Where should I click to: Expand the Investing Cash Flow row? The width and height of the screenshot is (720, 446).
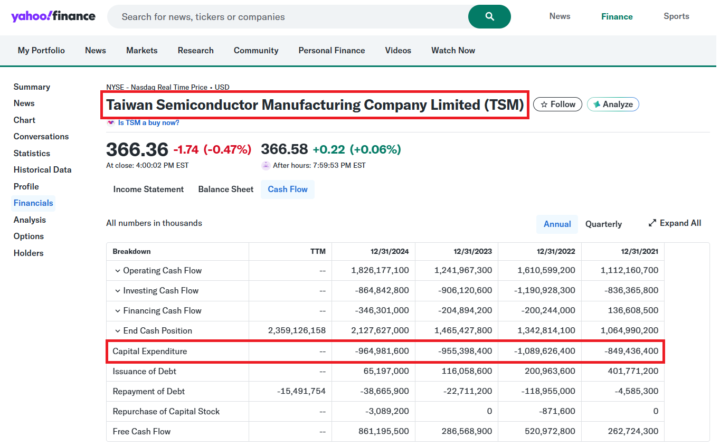point(118,291)
